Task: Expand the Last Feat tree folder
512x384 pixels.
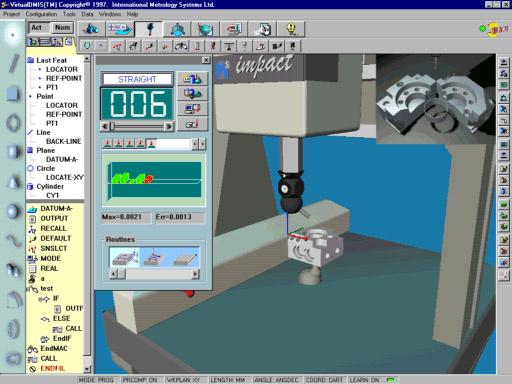Action: (31, 60)
